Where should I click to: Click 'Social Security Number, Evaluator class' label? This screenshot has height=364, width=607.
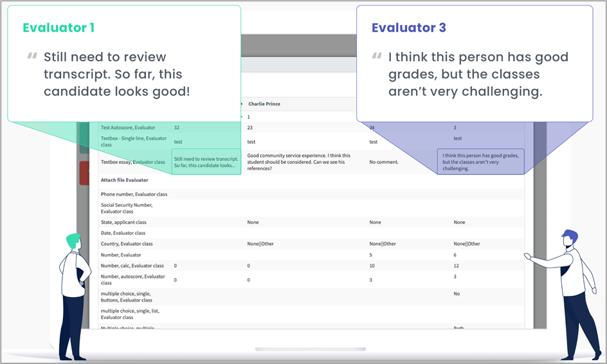click(126, 208)
